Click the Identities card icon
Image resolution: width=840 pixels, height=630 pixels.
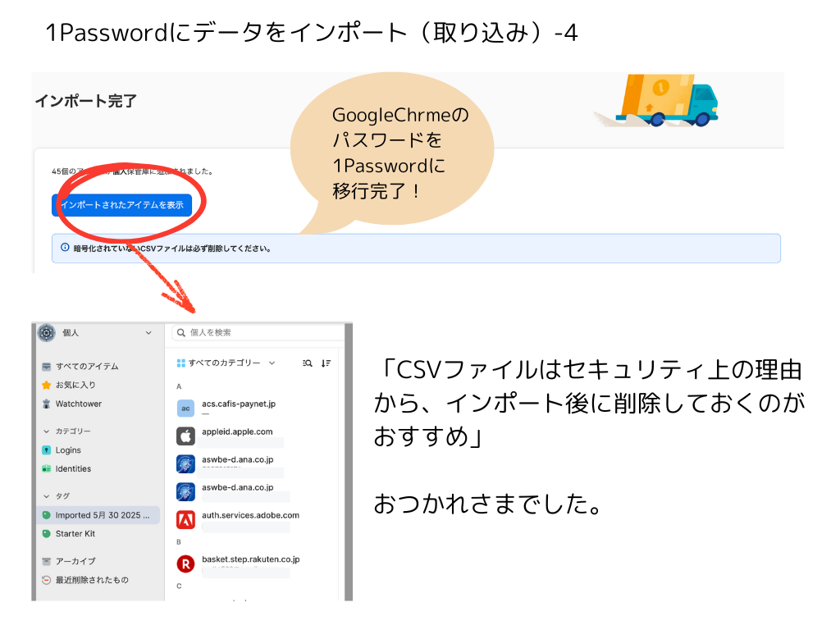[x=47, y=468]
